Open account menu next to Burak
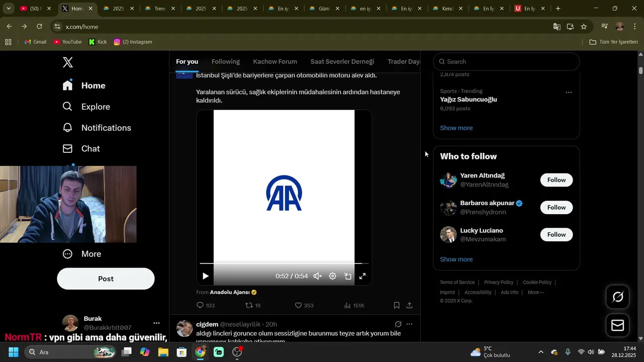The height and width of the screenshot is (362, 644). [x=156, y=323]
